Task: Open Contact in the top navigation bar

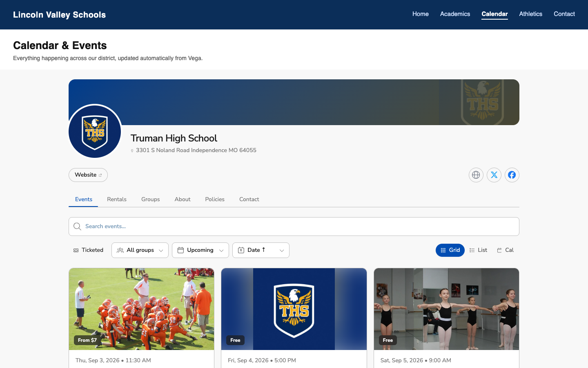Action: [564, 14]
